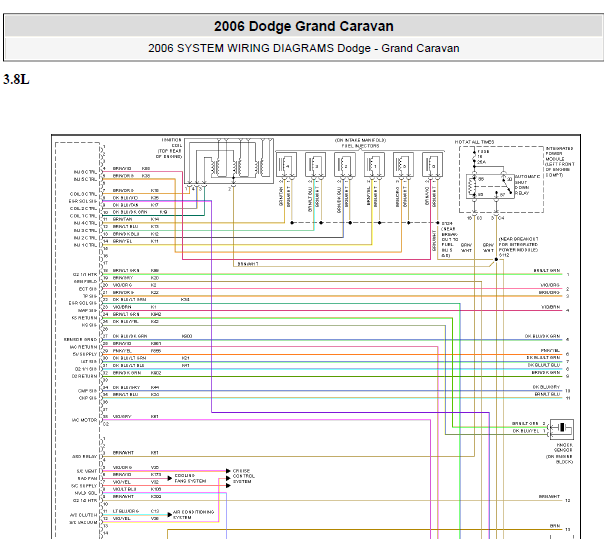The height and width of the screenshot is (539, 604).
Task: Click the "IAT SIG" pin label
Action: (89, 361)
